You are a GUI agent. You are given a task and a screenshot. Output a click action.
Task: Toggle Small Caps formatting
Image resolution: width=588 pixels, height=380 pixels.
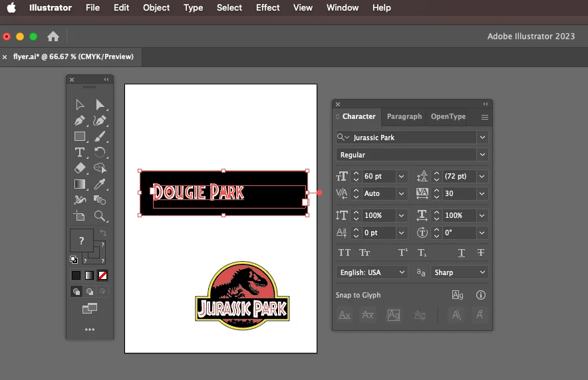click(x=365, y=252)
